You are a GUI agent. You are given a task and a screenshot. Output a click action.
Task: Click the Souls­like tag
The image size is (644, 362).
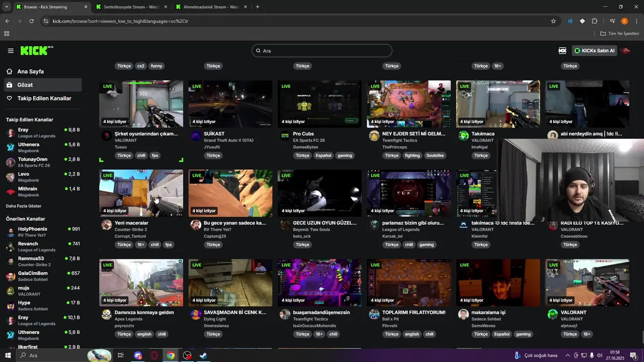point(435,155)
